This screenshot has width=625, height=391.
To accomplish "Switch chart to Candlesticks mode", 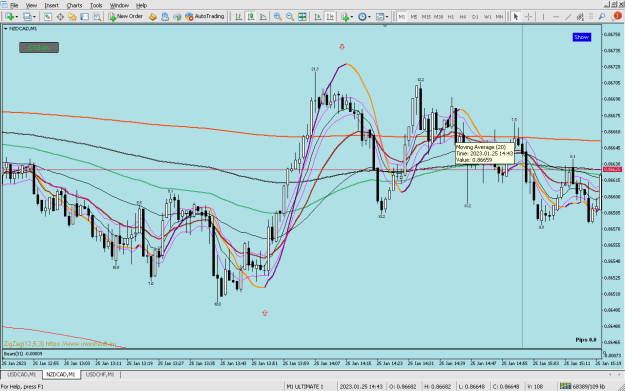I will click(x=251, y=17).
